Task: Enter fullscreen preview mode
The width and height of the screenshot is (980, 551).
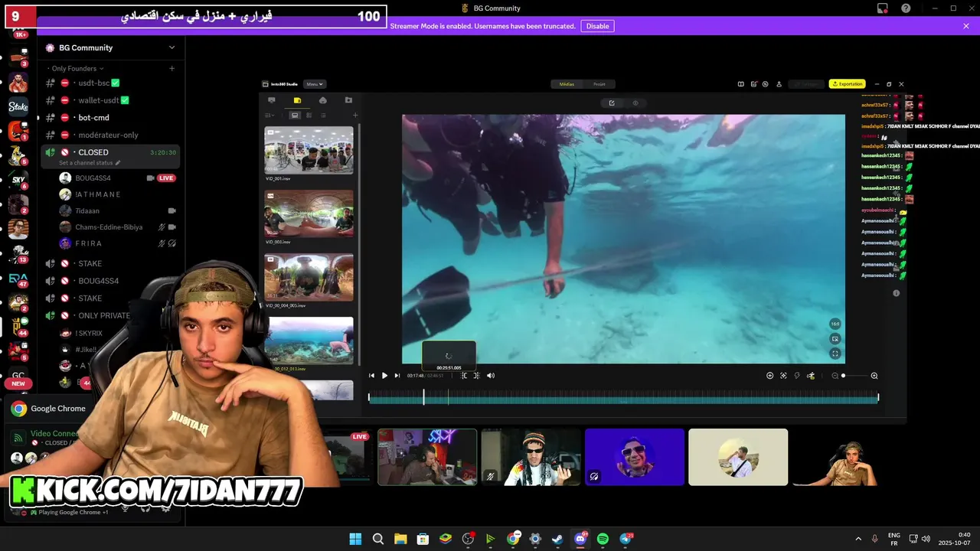Action: coord(835,354)
